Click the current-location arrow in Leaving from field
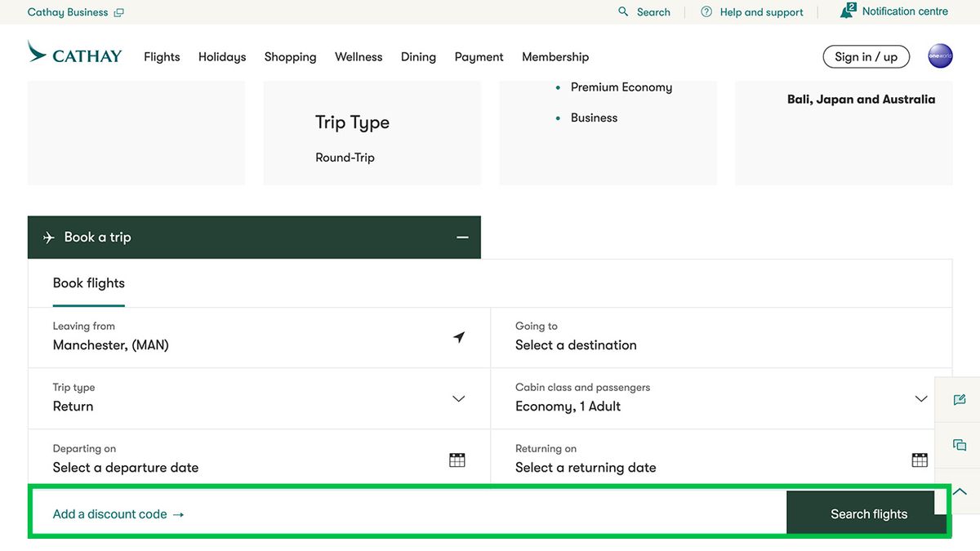 [x=458, y=337]
